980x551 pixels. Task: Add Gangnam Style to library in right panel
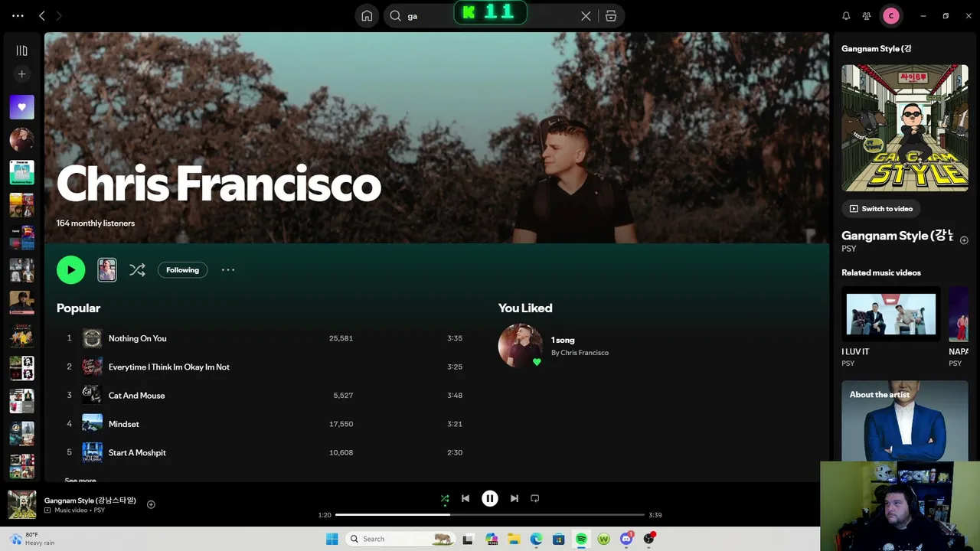[x=964, y=240]
